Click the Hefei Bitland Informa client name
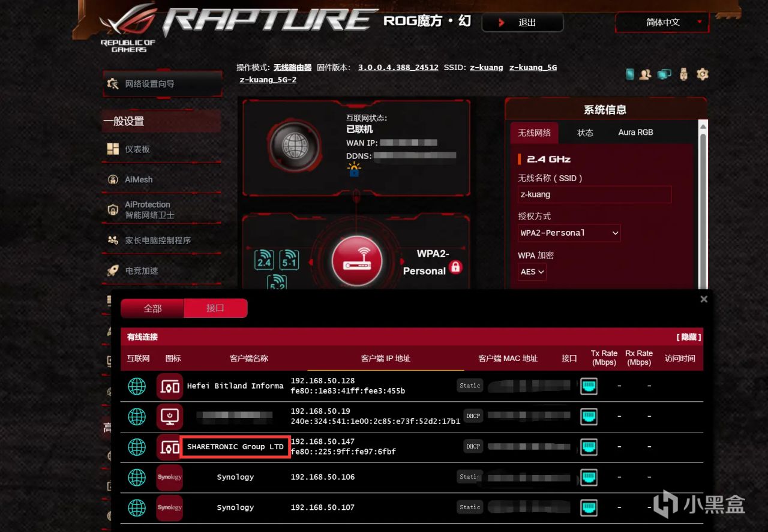The height and width of the screenshot is (532, 768). click(x=235, y=386)
